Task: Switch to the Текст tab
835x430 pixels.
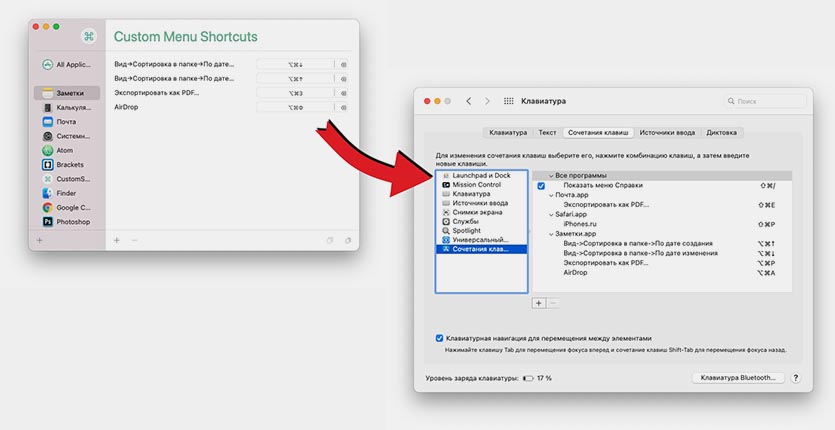Action: pyautogui.click(x=547, y=132)
